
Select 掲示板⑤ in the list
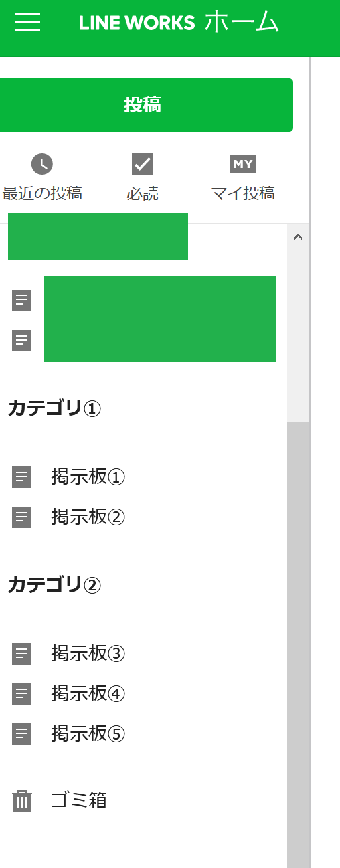point(88,734)
